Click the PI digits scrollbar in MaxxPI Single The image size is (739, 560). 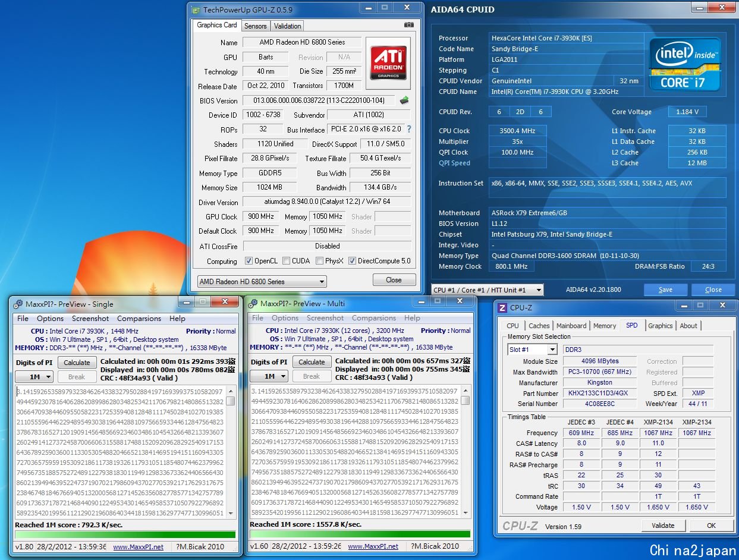pos(231,452)
